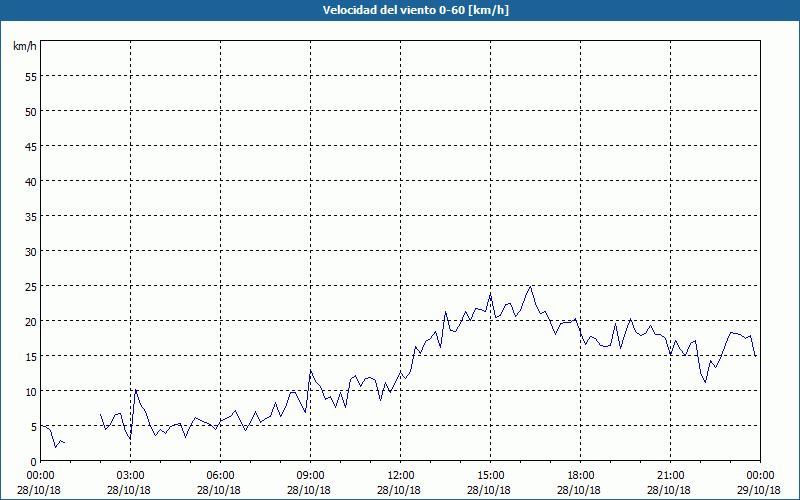The height and width of the screenshot is (500, 800).
Task: Click the 06:00 time axis label
Action: (x=220, y=476)
